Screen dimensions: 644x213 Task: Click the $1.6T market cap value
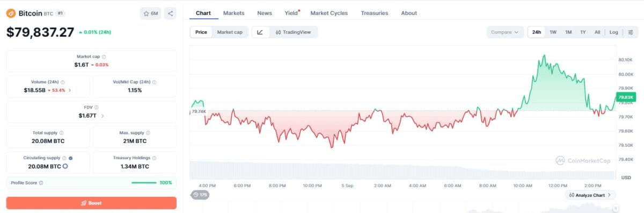[81, 65]
